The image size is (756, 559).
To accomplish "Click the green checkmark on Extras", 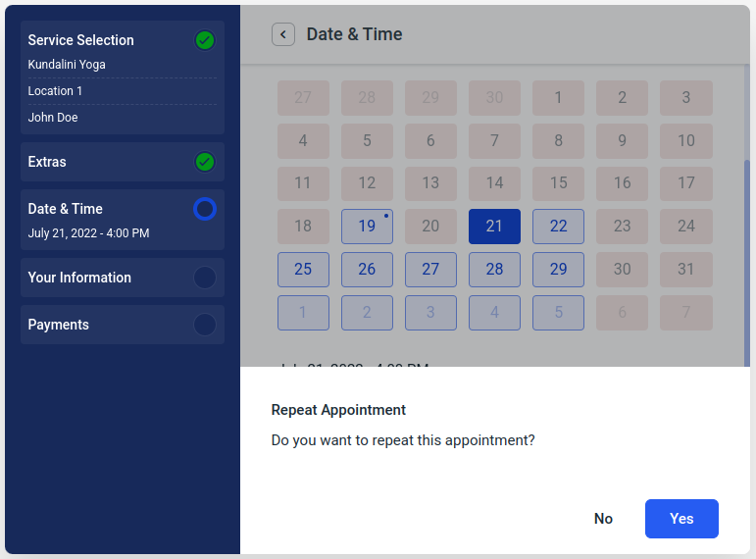I will click(x=205, y=162).
